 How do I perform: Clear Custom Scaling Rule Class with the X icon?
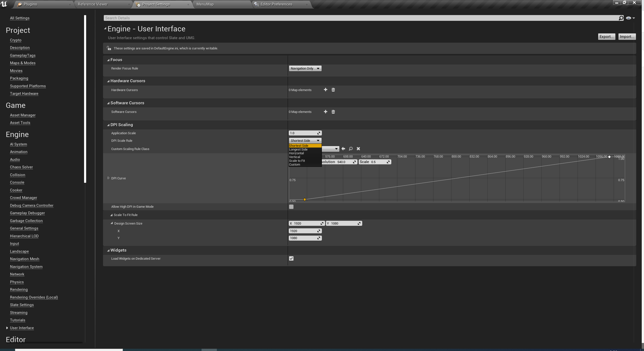tap(358, 149)
